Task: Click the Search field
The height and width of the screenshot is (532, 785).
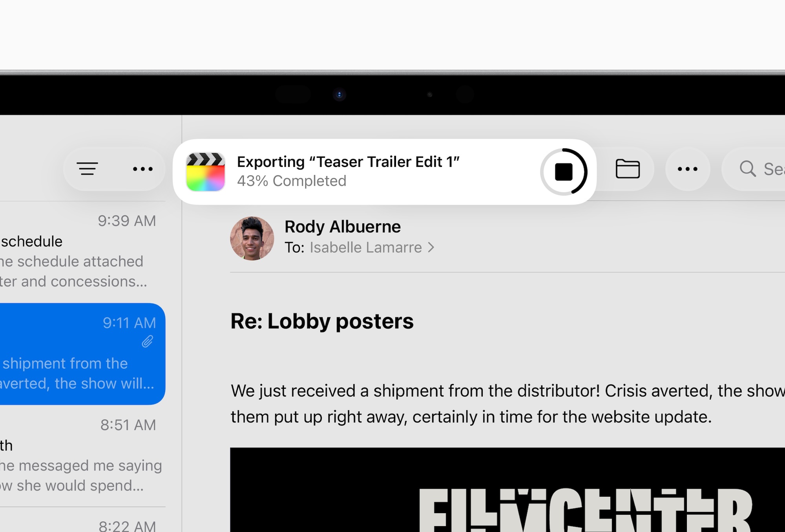Action: [x=754, y=169]
